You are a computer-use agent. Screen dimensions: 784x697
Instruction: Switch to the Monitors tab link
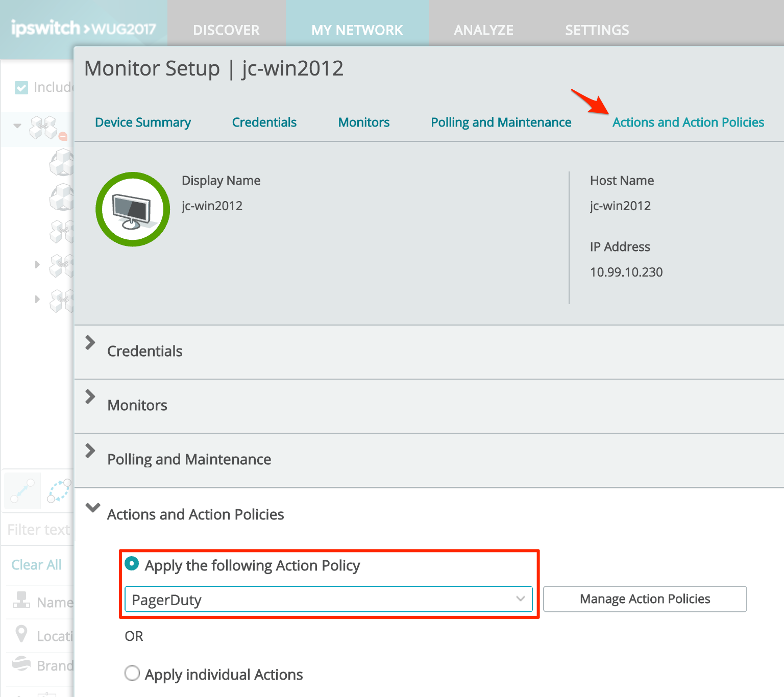pyautogui.click(x=363, y=122)
